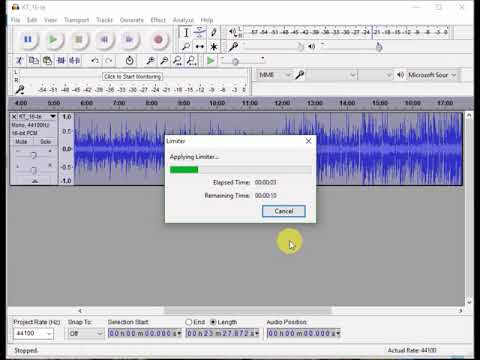Image resolution: width=480 pixels, height=360 pixels.
Task: Open the Analyze menu
Action: pos(183,20)
